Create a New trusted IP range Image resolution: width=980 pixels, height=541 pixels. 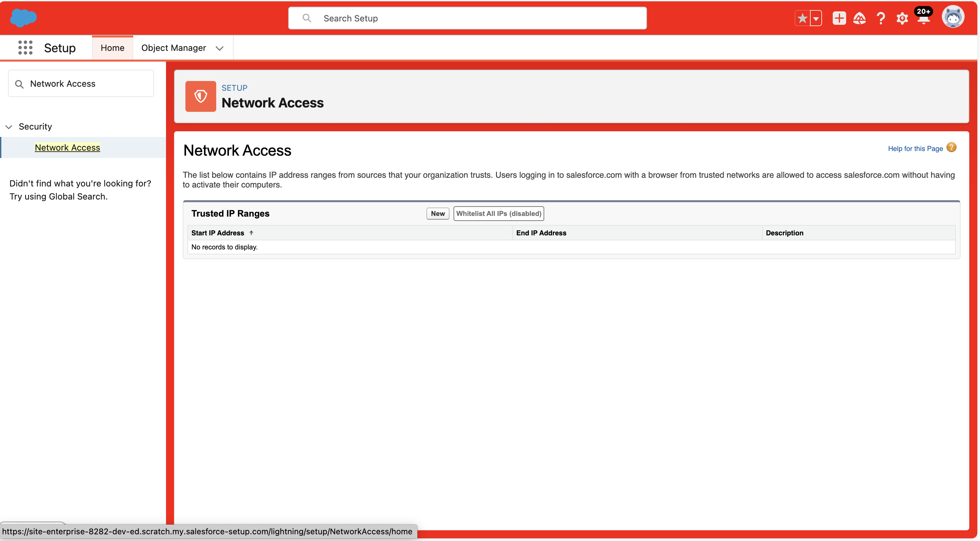click(437, 214)
